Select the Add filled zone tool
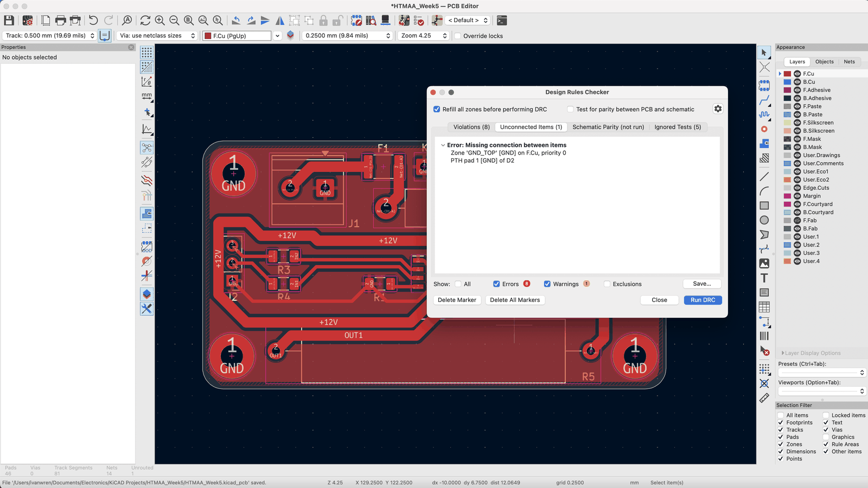868x488 pixels. pos(764,144)
